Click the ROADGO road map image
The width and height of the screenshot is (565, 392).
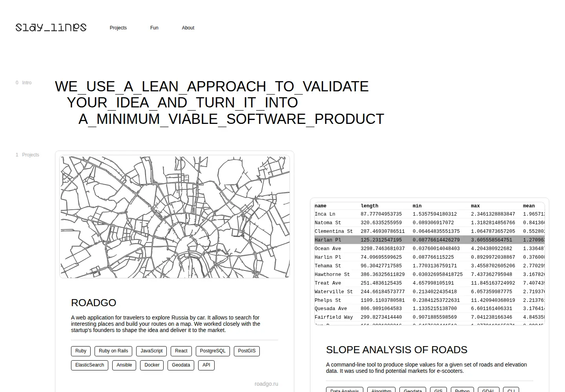[175, 217]
